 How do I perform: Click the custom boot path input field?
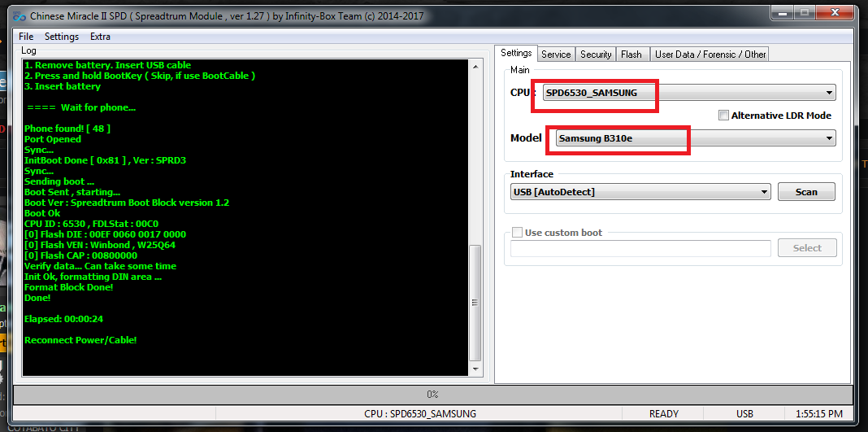[640, 248]
